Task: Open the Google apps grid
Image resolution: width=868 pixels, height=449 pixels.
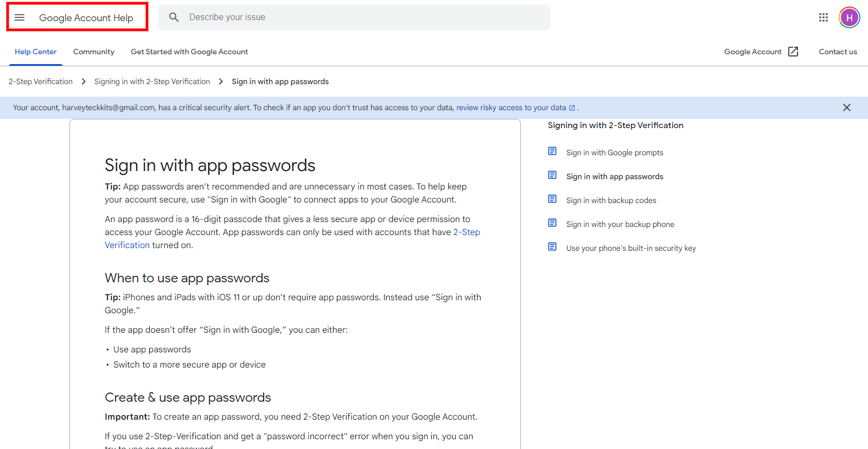Action: coord(823,17)
